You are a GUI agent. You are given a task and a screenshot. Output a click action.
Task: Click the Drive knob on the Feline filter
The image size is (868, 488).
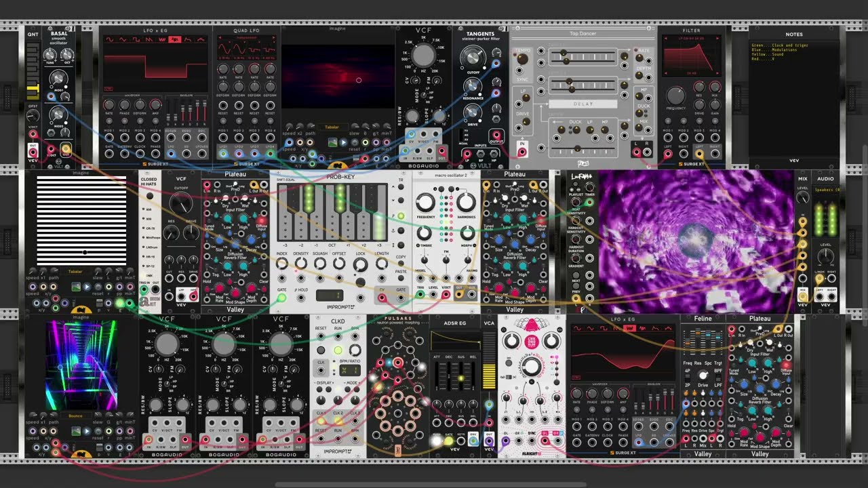[x=703, y=375]
